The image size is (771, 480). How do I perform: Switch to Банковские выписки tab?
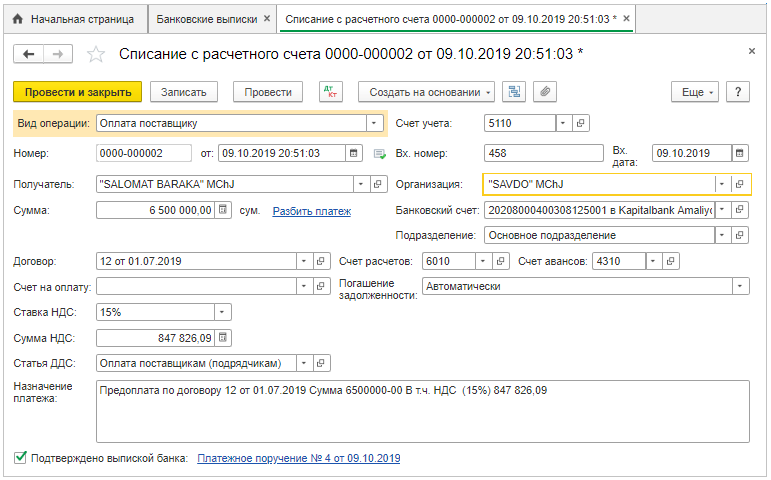(x=209, y=19)
